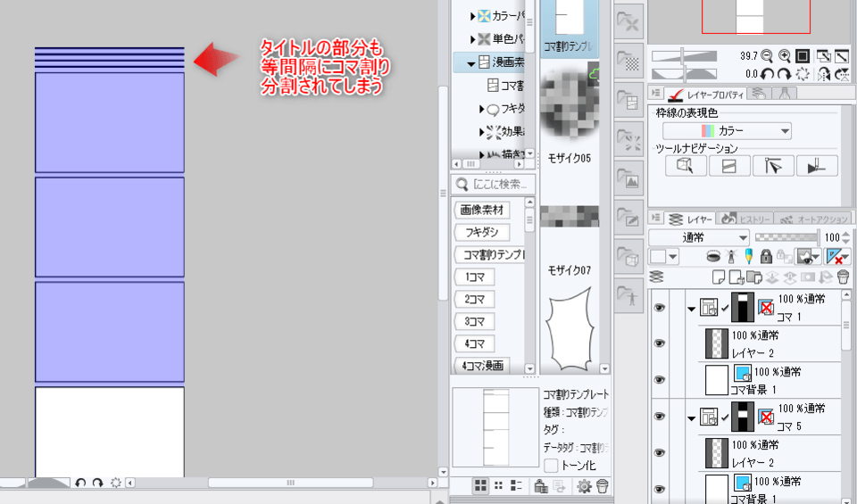Click the layer opacity slider
Viewport: 857px width, 504px height.
[787, 237]
